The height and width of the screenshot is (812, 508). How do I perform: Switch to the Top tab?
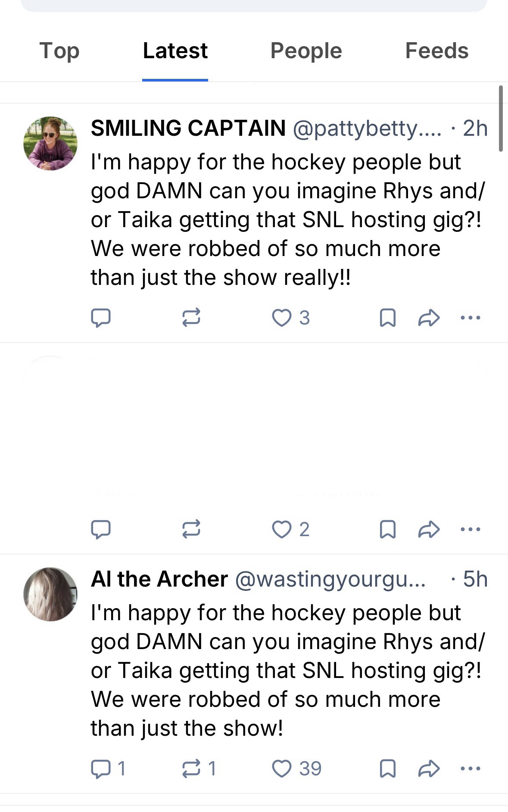coord(59,51)
